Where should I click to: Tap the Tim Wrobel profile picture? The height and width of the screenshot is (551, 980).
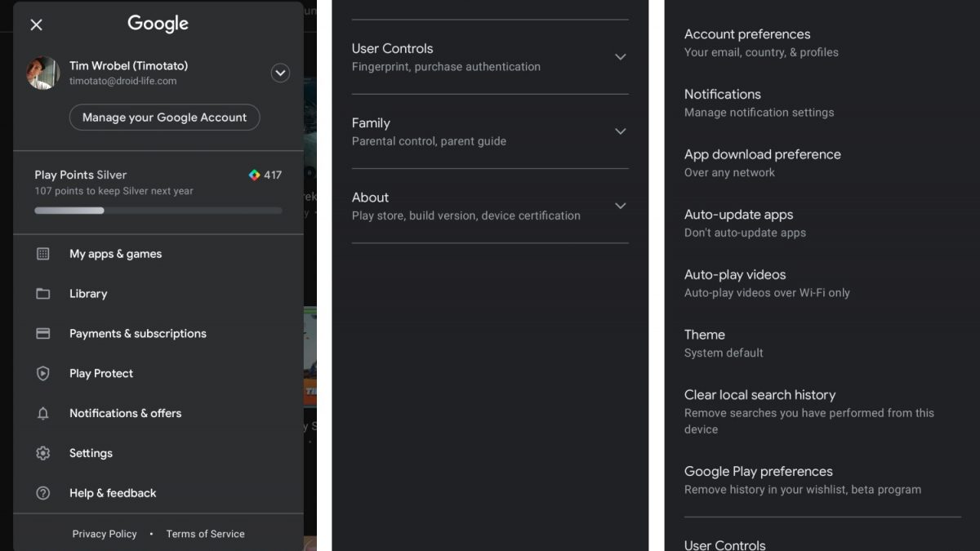[43, 73]
